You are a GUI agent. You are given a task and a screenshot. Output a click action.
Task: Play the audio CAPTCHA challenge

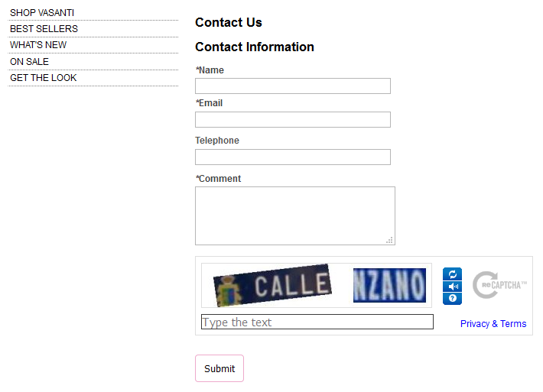452,287
